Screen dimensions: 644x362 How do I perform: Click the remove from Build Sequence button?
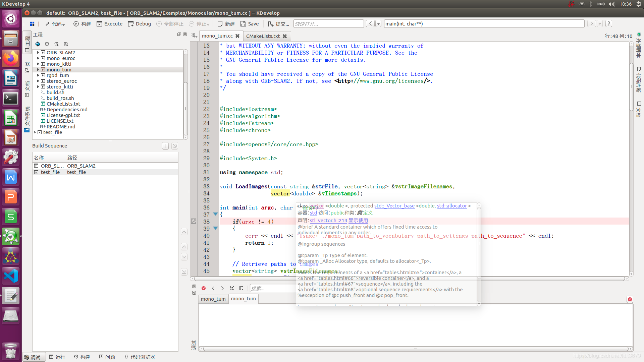click(174, 146)
